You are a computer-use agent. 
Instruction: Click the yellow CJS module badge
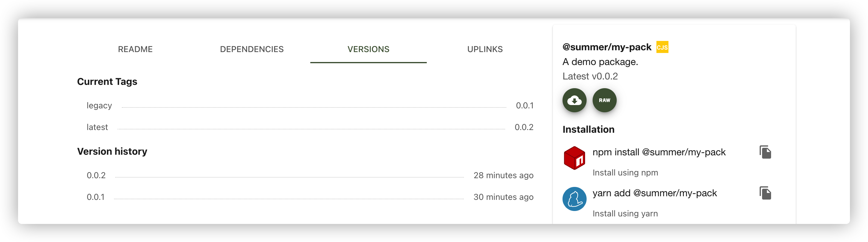662,47
